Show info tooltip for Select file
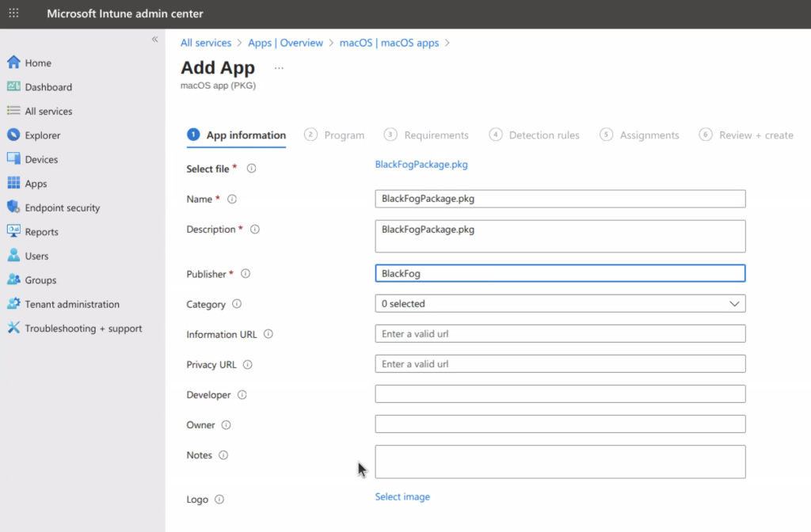811x532 pixels. point(251,169)
